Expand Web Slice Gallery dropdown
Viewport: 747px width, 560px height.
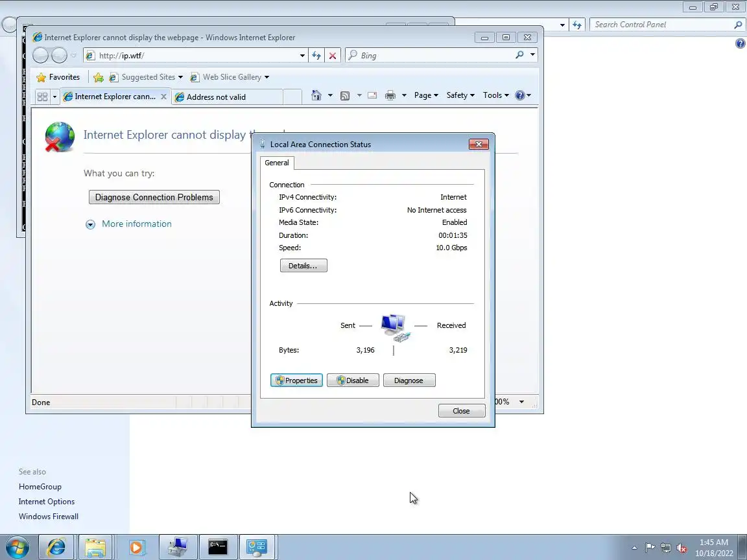point(267,77)
